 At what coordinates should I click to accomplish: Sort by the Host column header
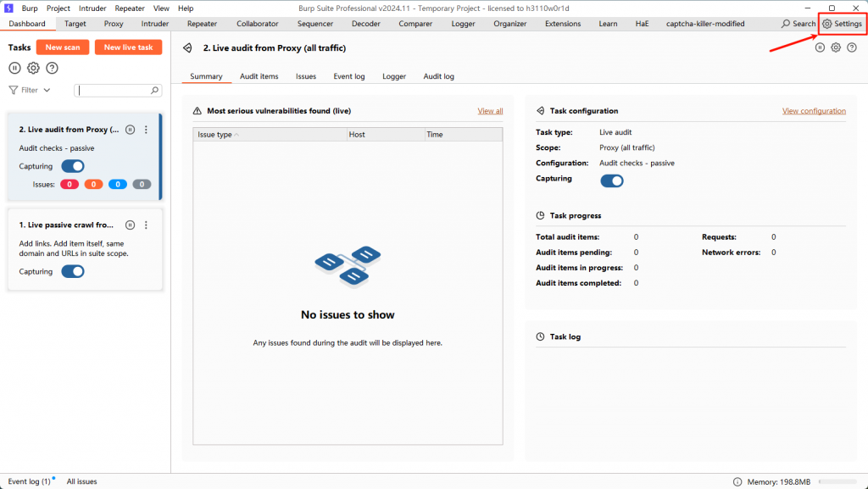386,135
